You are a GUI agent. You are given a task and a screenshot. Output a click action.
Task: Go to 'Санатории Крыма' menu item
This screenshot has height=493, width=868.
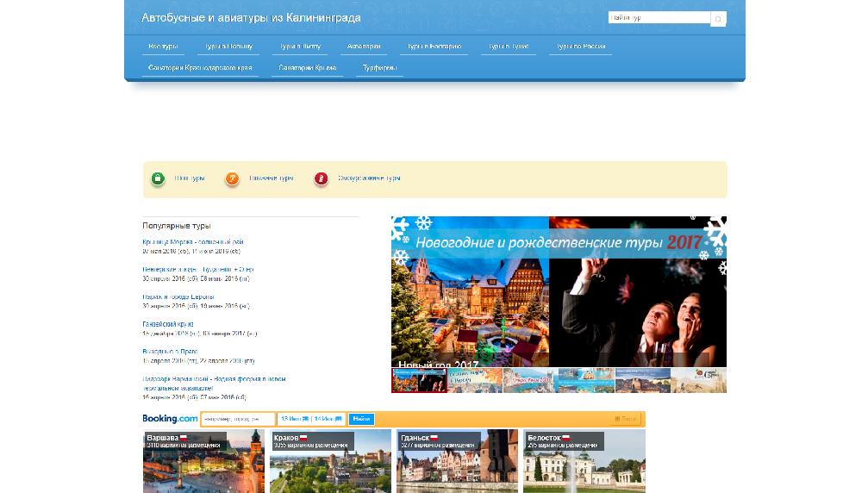(x=307, y=67)
